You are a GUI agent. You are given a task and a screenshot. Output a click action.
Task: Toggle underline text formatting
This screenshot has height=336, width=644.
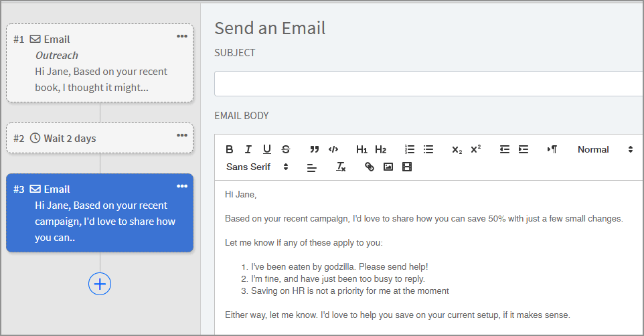point(267,149)
